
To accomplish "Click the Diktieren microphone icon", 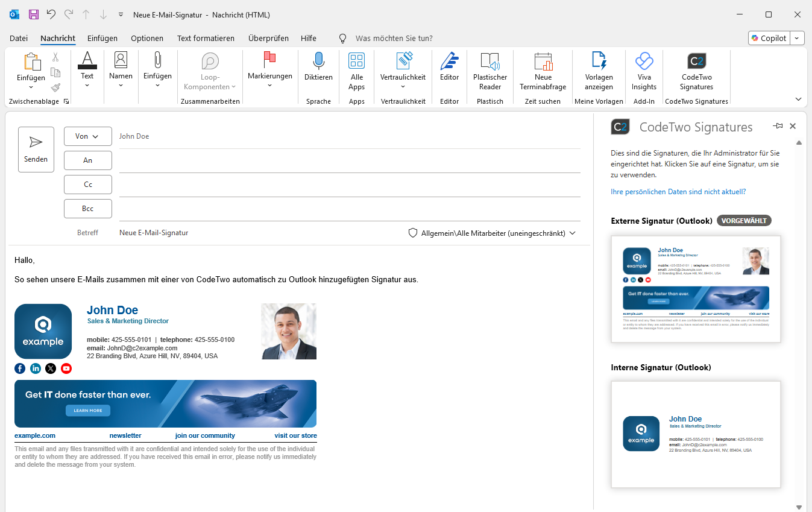I will coord(318,61).
